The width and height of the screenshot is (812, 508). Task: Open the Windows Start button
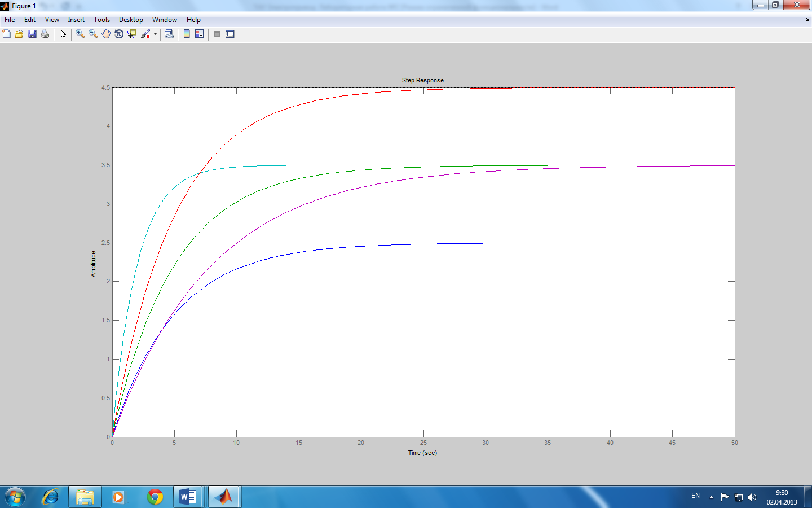[x=15, y=497]
